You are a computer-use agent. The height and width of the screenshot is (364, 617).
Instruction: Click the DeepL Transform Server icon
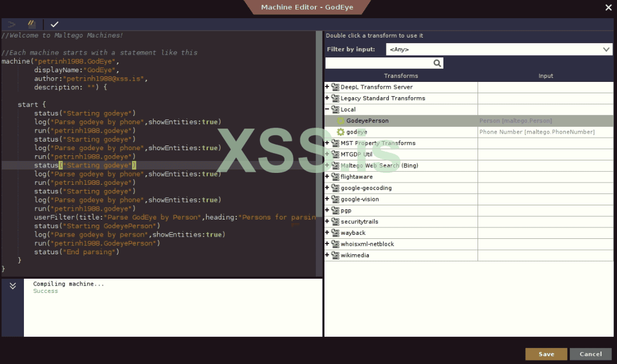(x=335, y=87)
